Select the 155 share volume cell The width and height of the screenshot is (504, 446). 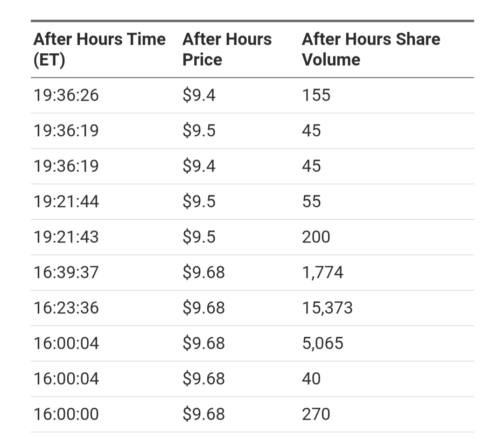316,95
